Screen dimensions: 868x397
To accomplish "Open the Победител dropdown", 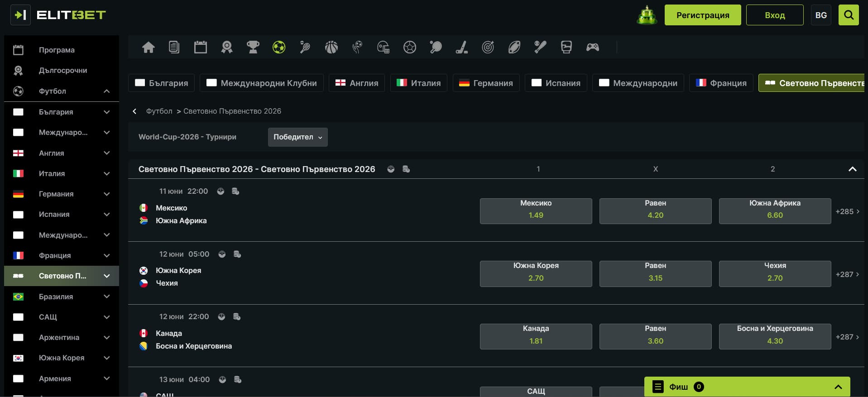I will coord(297,137).
